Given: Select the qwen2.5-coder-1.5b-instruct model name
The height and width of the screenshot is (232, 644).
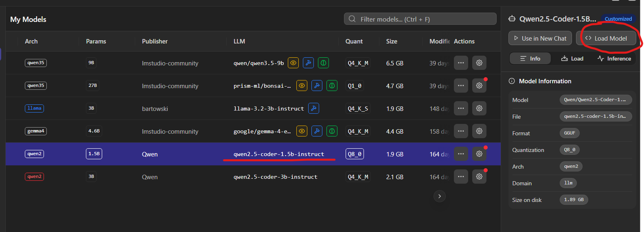Looking at the screenshot, I should 279,154.
